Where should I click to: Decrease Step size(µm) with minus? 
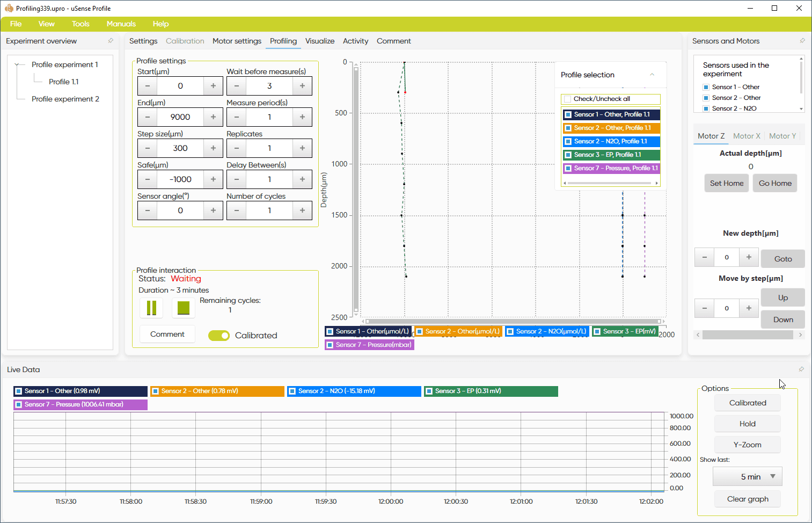tap(147, 148)
